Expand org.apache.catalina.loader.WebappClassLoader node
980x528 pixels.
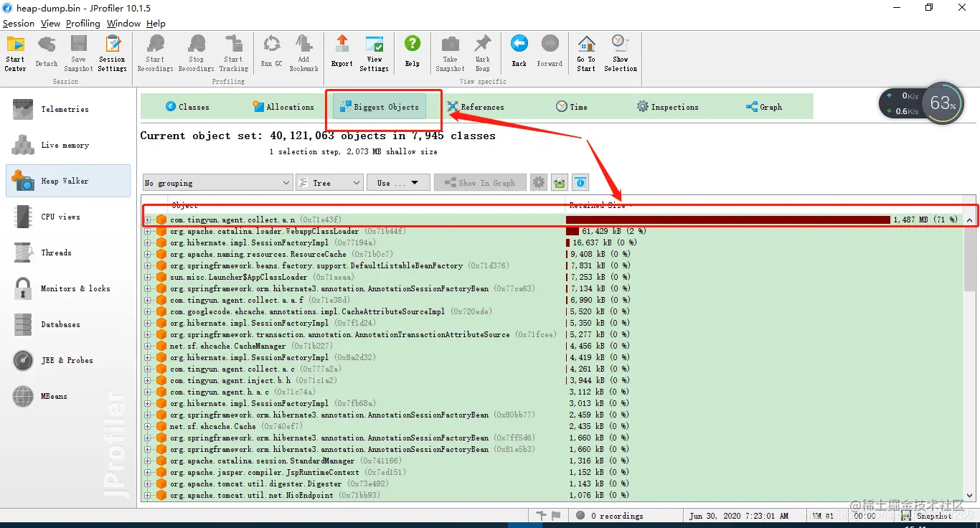tap(148, 231)
